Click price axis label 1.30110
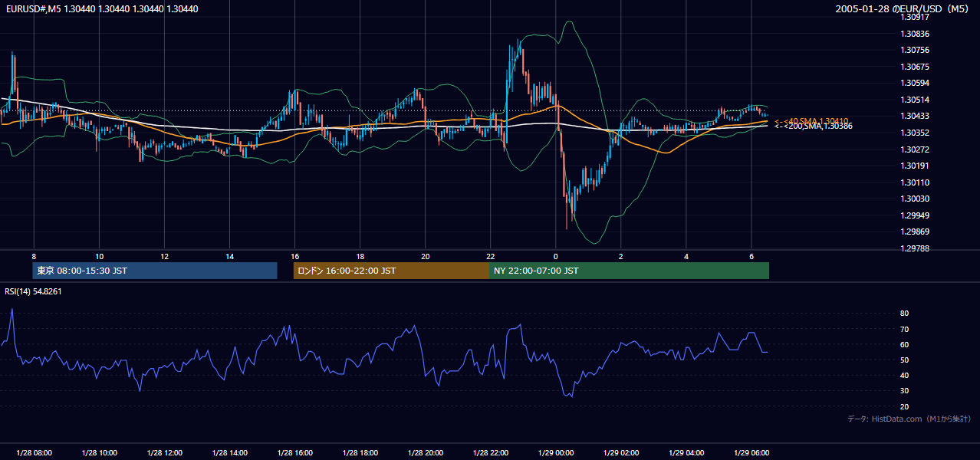This screenshot has height=460, width=980. (915, 182)
